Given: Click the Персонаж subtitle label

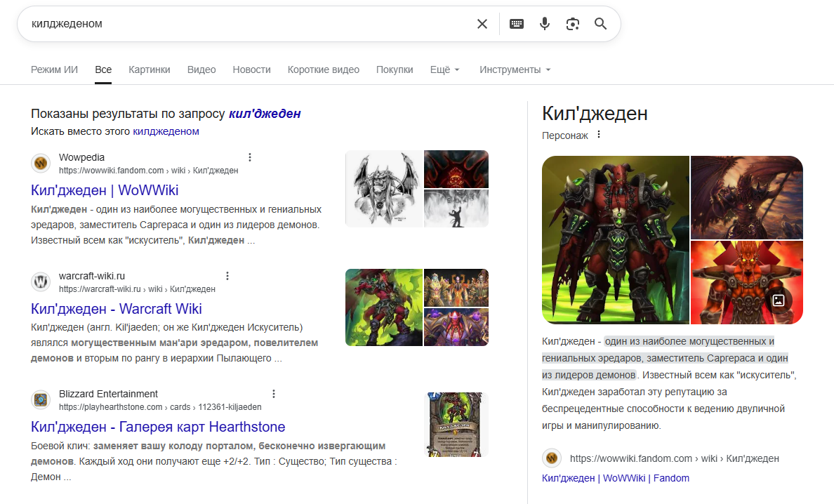Looking at the screenshot, I should (x=565, y=135).
